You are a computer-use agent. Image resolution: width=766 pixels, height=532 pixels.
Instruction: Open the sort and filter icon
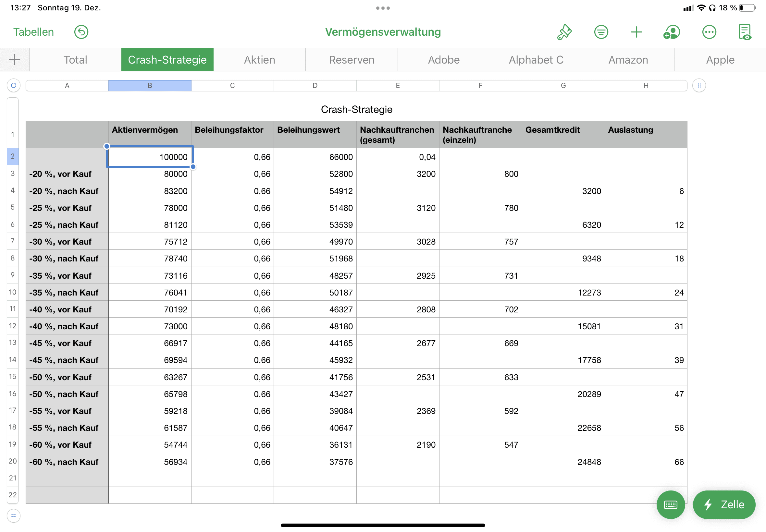pos(601,32)
